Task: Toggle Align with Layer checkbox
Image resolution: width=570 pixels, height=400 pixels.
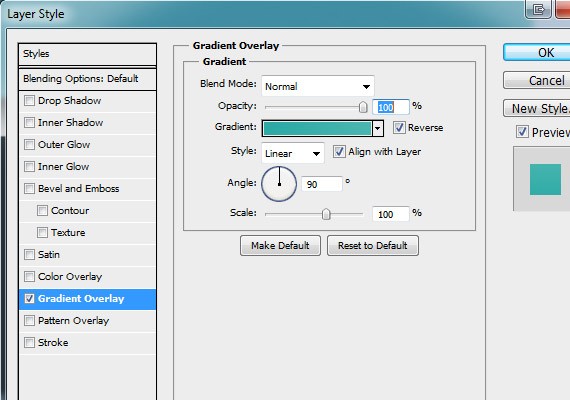Action: (339, 151)
